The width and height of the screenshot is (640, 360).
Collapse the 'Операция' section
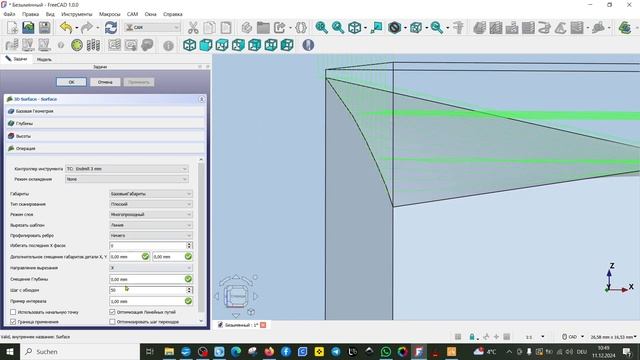105,149
